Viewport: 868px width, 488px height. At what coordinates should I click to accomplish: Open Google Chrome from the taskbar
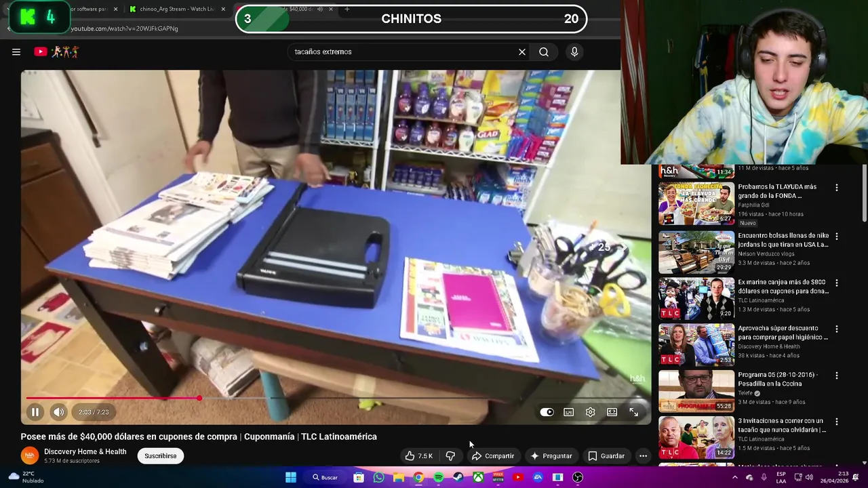pyautogui.click(x=418, y=477)
